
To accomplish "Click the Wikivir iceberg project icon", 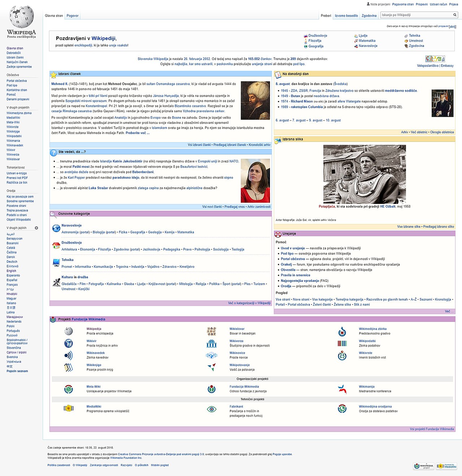I will click(69, 343).
